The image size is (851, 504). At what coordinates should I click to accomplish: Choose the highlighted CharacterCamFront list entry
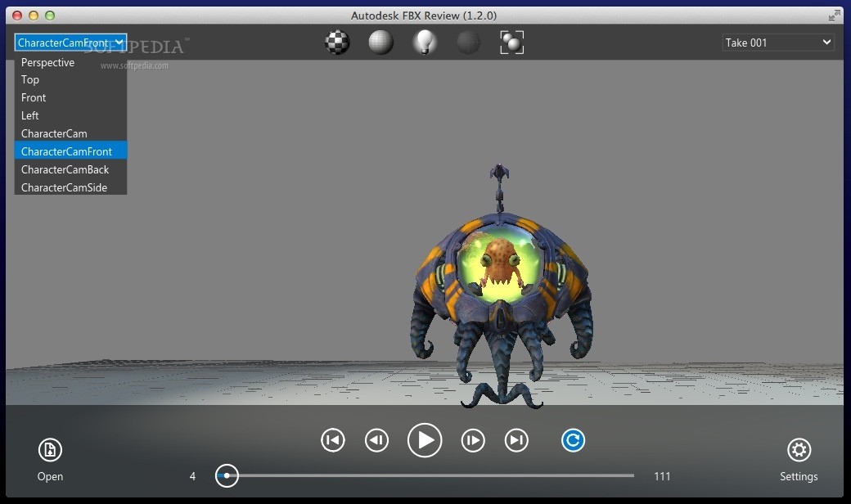point(70,151)
